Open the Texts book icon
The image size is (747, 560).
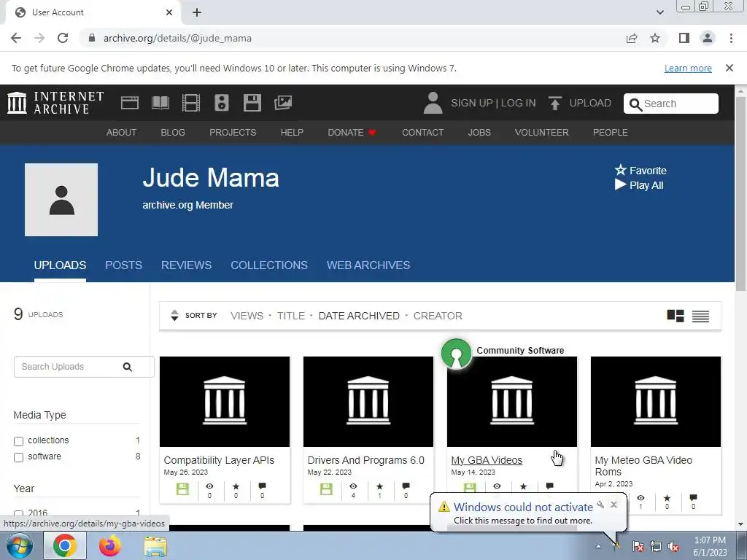click(160, 103)
